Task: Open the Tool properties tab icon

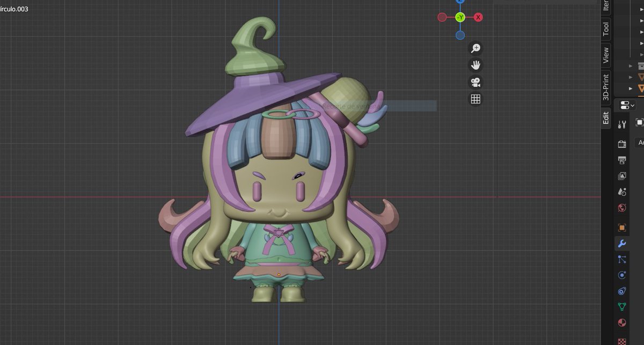Action: pos(622,124)
